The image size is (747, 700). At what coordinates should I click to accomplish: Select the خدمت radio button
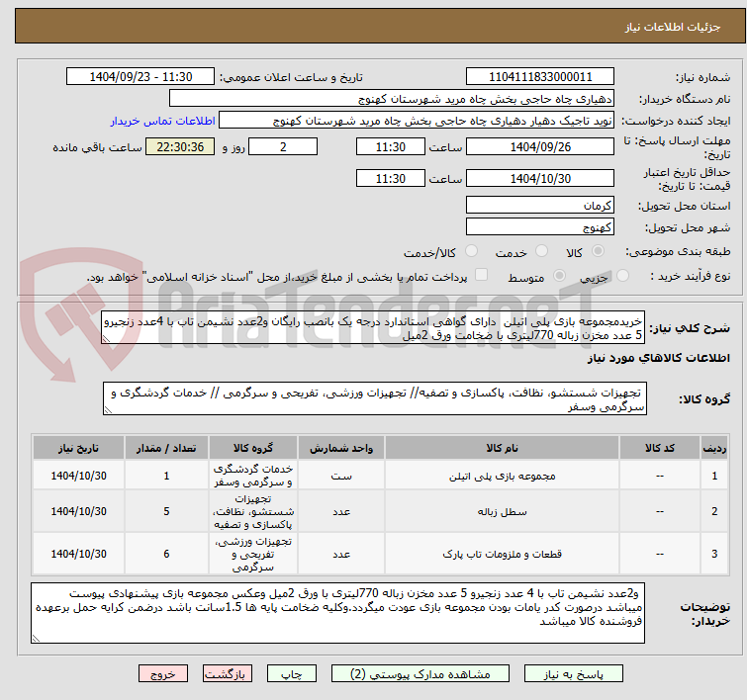[541, 251]
